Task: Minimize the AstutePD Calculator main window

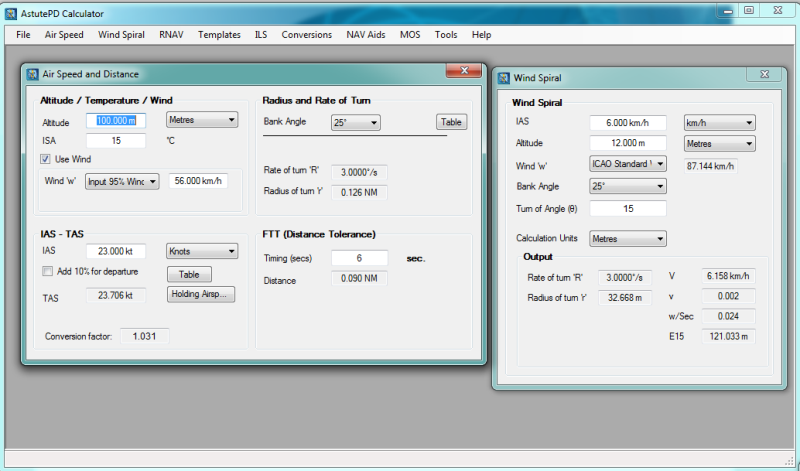Action: pyautogui.click(x=728, y=10)
